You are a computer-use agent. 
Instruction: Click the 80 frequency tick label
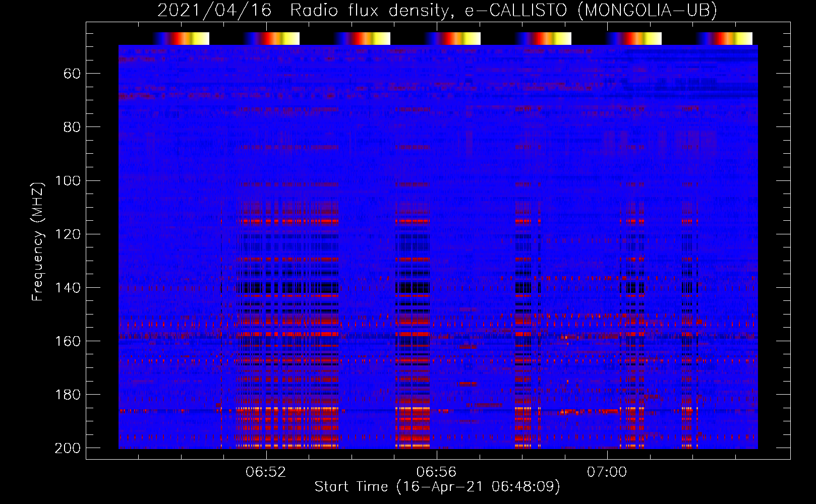(72, 128)
